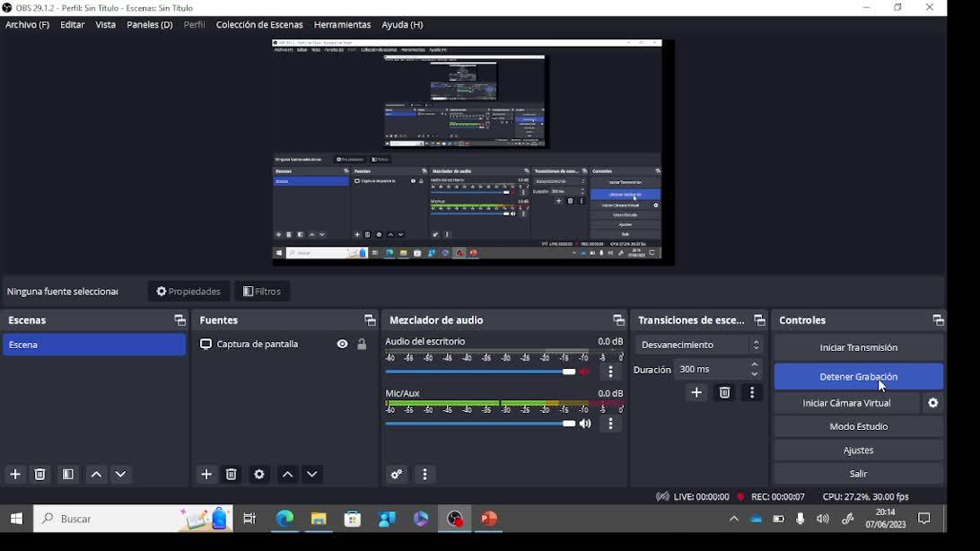The width and height of the screenshot is (980, 551).
Task: Remove the transition with trash icon
Action: (x=724, y=393)
